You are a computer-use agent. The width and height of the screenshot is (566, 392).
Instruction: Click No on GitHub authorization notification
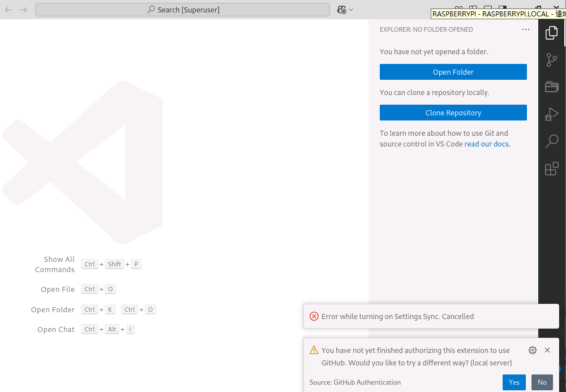(542, 382)
